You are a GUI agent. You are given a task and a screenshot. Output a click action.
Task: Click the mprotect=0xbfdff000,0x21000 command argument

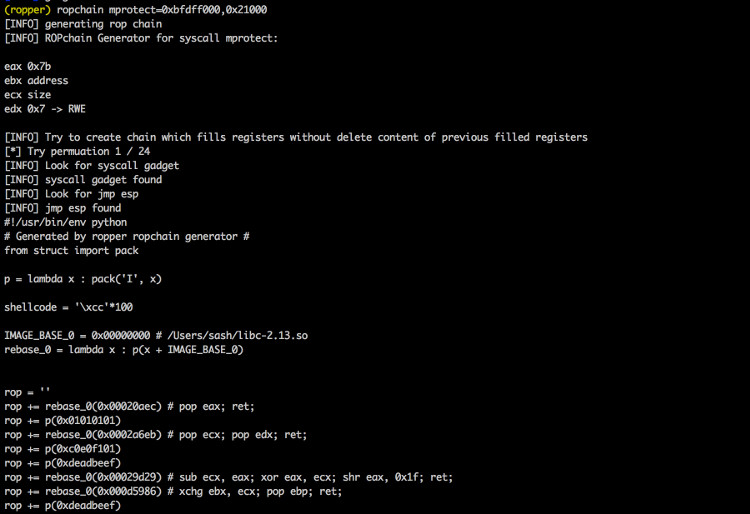[x=188, y=10]
